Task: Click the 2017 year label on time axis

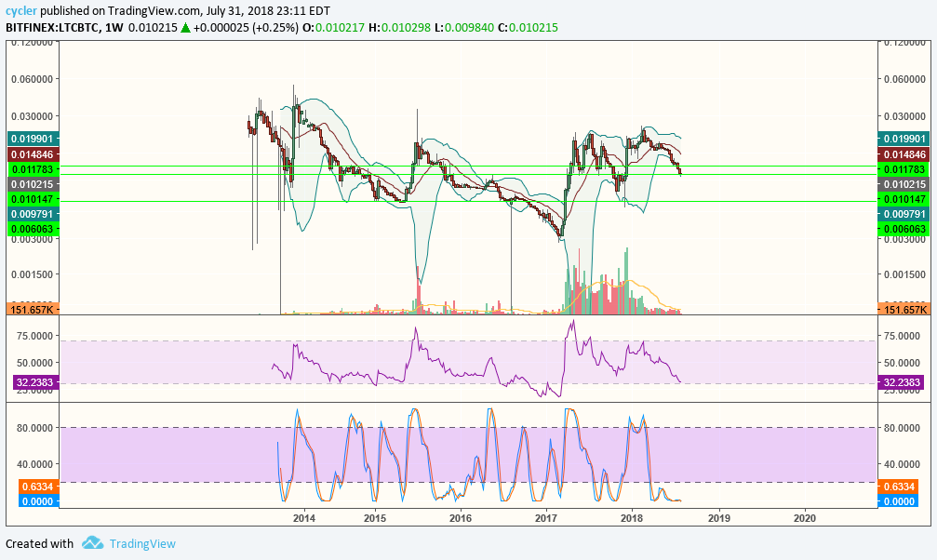Action: point(546,517)
